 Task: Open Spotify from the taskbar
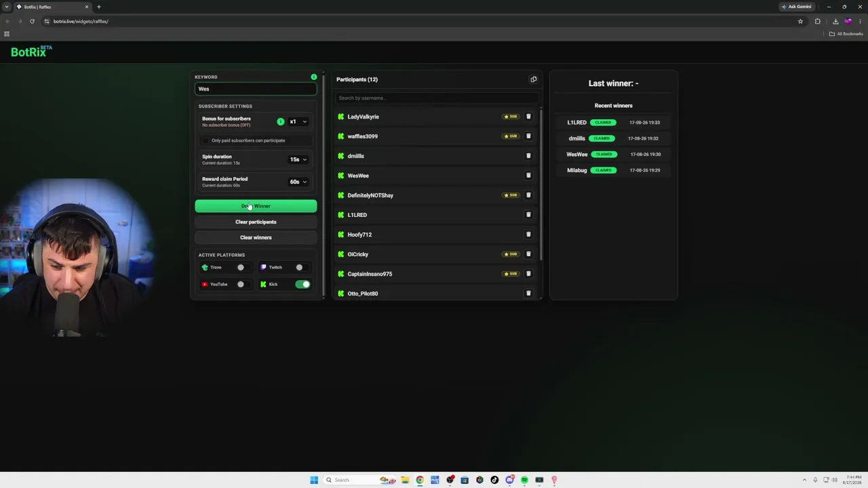coord(524,480)
